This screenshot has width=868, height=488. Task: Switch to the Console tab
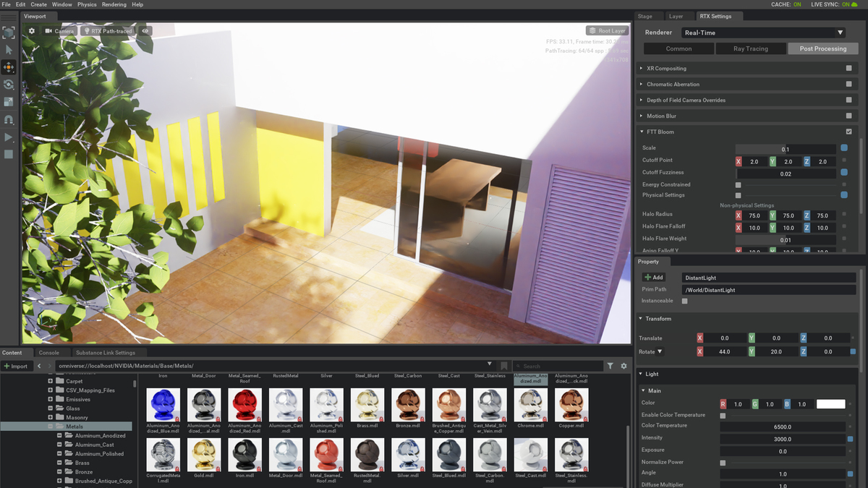coord(49,353)
